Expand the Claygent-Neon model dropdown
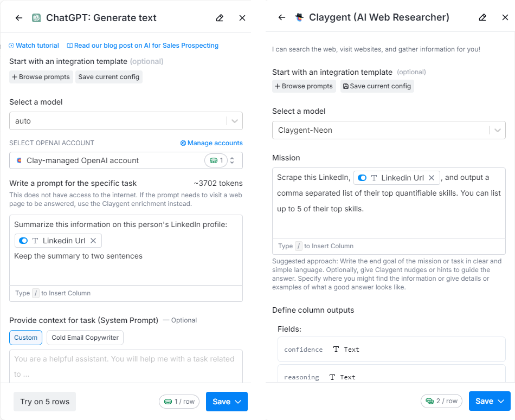Screen dimensions: 515x420 389,130
